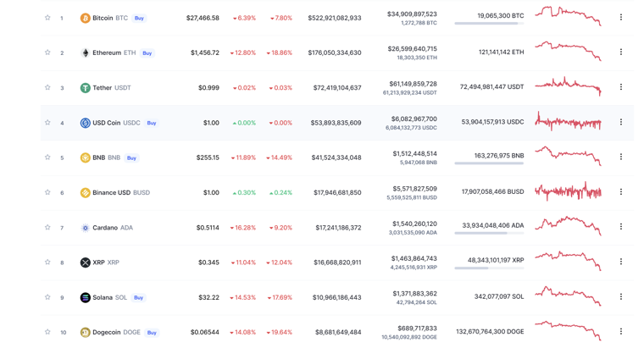
Task: Click the Ethereum coin logo
Action: pyautogui.click(x=85, y=53)
